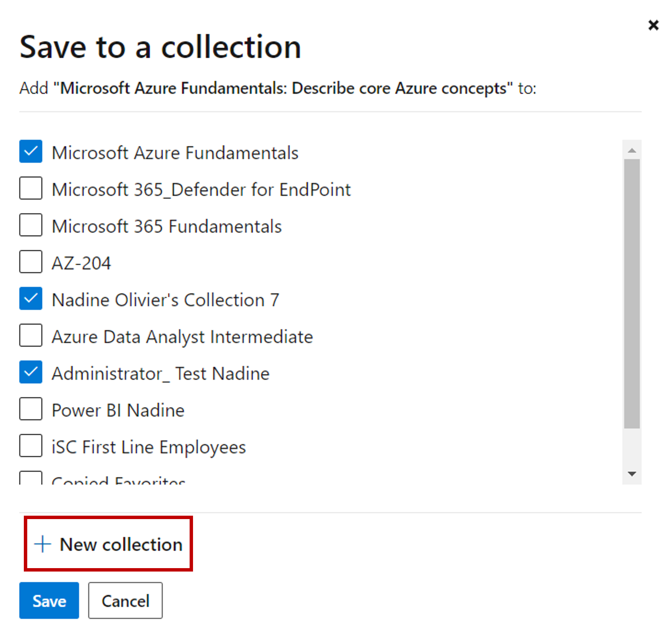Click the Microsoft Azure Fundamentals label

pos(175,153)
